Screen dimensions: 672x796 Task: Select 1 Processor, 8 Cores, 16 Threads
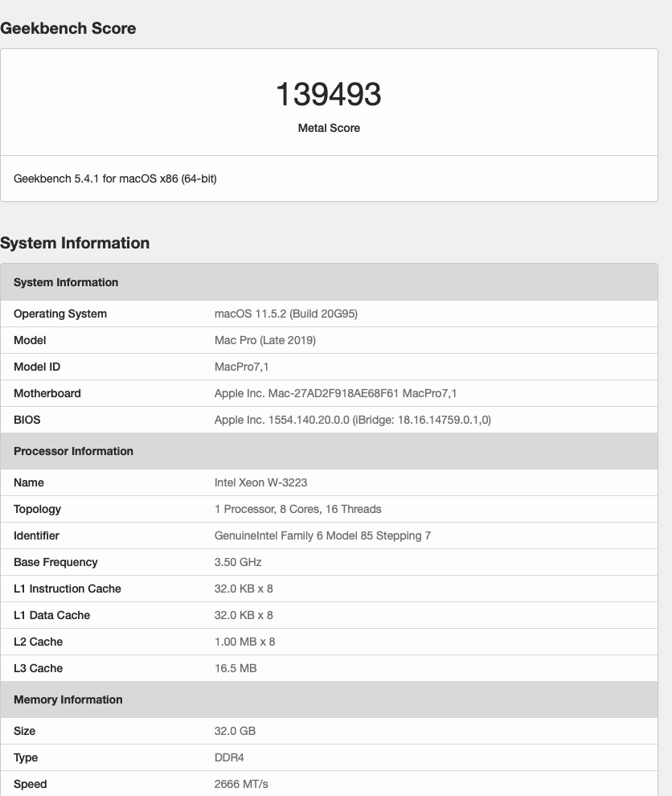[298, 509]
